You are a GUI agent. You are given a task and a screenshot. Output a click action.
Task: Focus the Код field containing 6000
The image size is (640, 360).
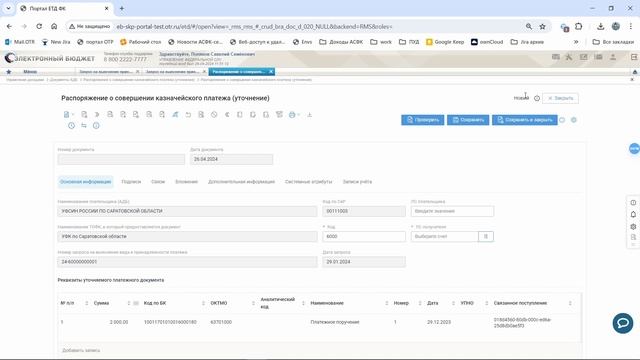[364, 237]
